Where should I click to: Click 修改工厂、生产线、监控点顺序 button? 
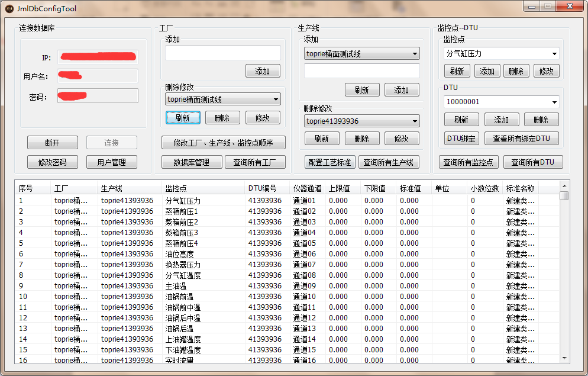pyautogui.click(x=223, y=142)
